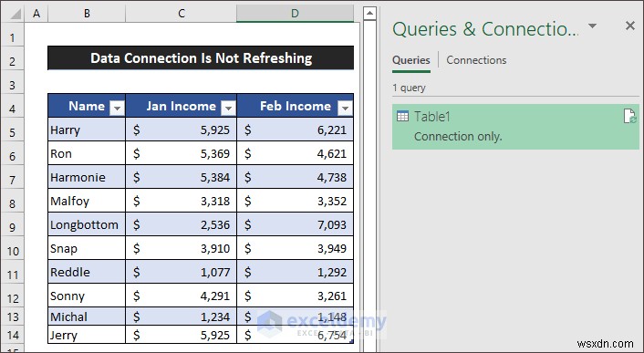
Task: Select Ron's Jan Income cell 5,369
Action: (182, 153)
